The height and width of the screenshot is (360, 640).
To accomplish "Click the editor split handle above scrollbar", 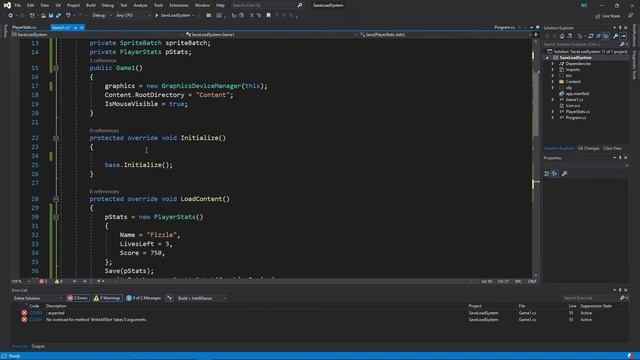I will (536, 35).
